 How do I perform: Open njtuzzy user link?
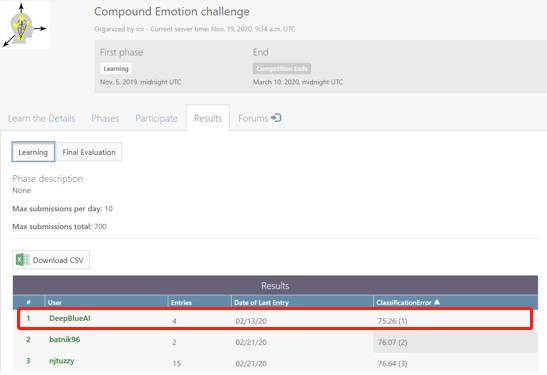click(x=62, y=361)
